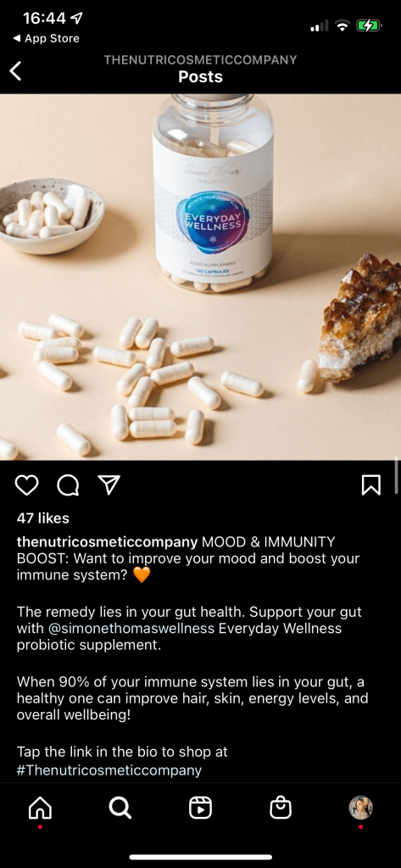The height and width of the screenshot is (868, 401).
Task: Save the post with the bookmark icon
Action: [371, 485]
